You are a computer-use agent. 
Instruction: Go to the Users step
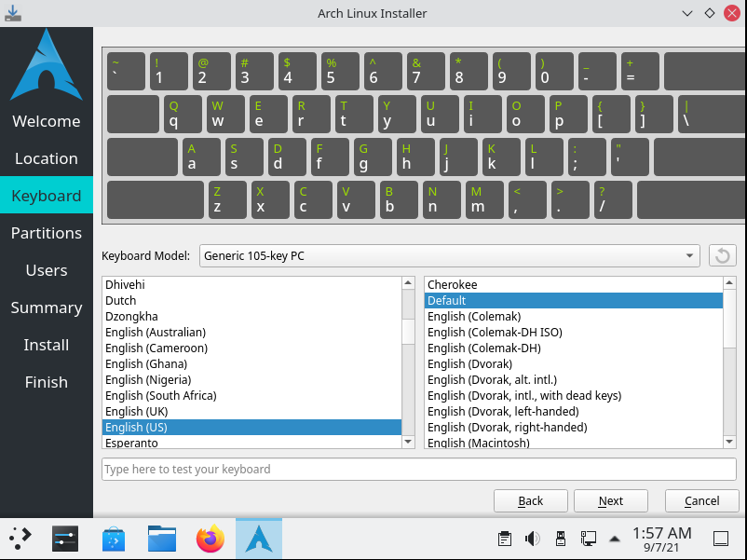47,270
